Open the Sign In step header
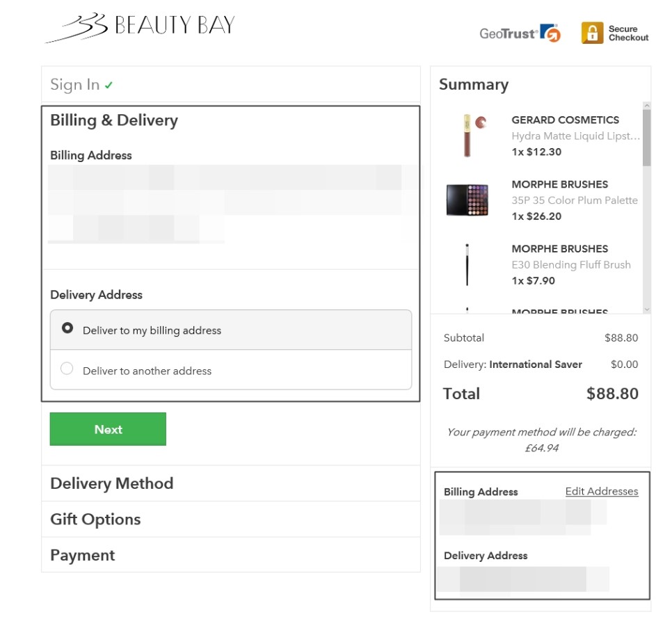672x619 pixels. pyautogui.click(x=231, y=84)
